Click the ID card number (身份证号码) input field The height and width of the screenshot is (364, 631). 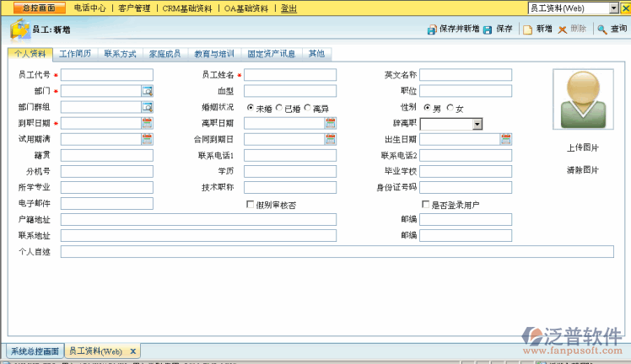coord(466,187)
